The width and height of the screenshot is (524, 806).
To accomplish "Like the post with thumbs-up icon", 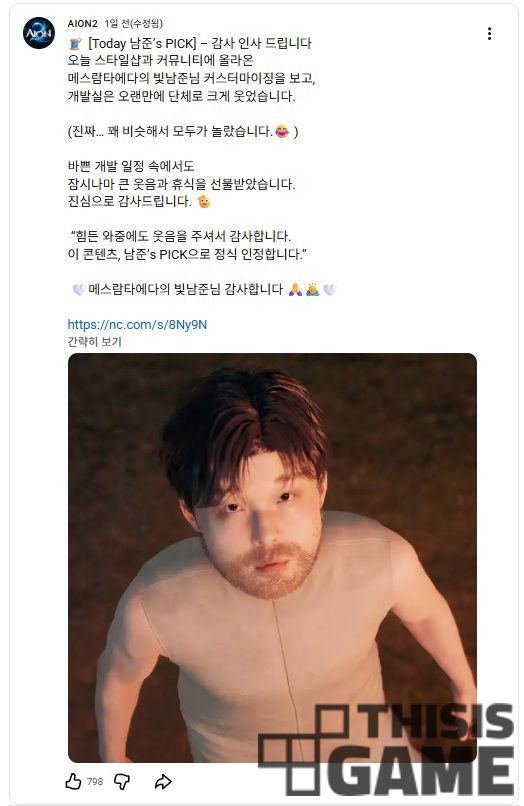I will coord(74,782).
